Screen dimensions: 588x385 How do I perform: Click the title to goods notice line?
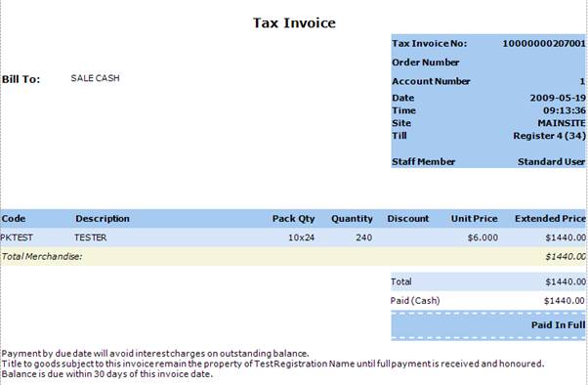(273, 364)
